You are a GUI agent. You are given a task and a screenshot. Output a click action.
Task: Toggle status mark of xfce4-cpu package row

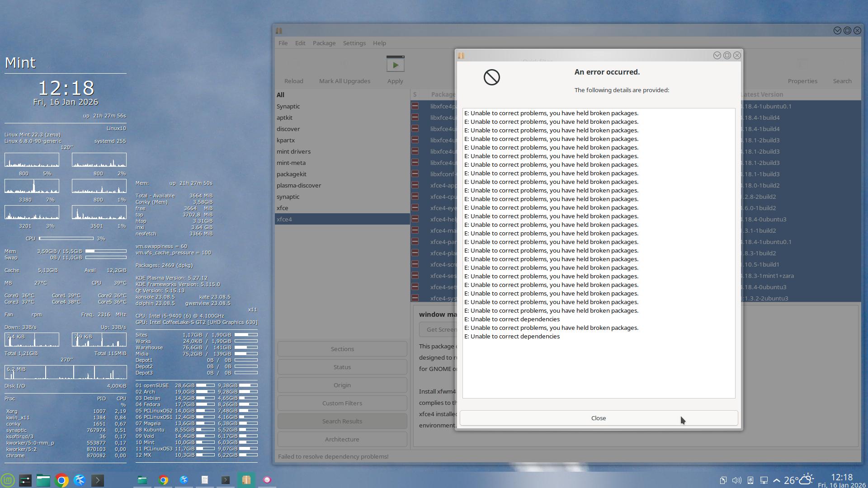[x=415, y=197]
